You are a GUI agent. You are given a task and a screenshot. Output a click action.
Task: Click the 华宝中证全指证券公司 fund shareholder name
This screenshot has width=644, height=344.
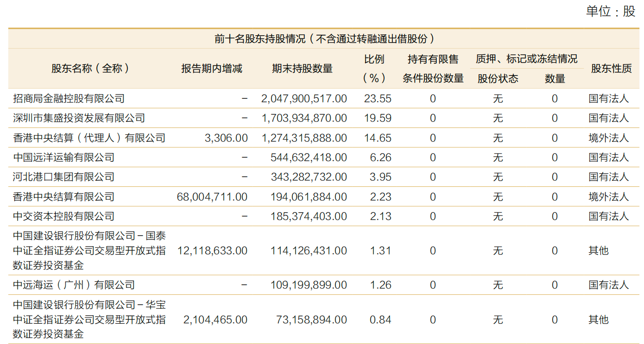tap(89, 319)
